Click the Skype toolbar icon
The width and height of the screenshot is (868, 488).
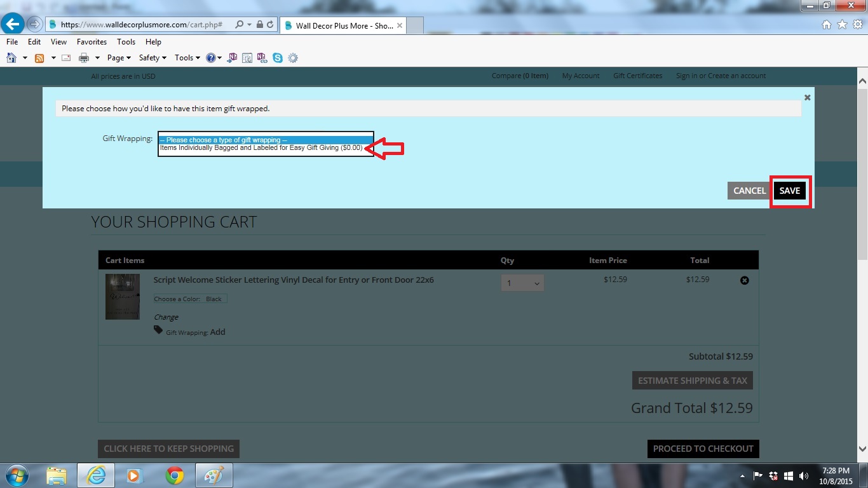pyautogui.click(x=278, y=58)
